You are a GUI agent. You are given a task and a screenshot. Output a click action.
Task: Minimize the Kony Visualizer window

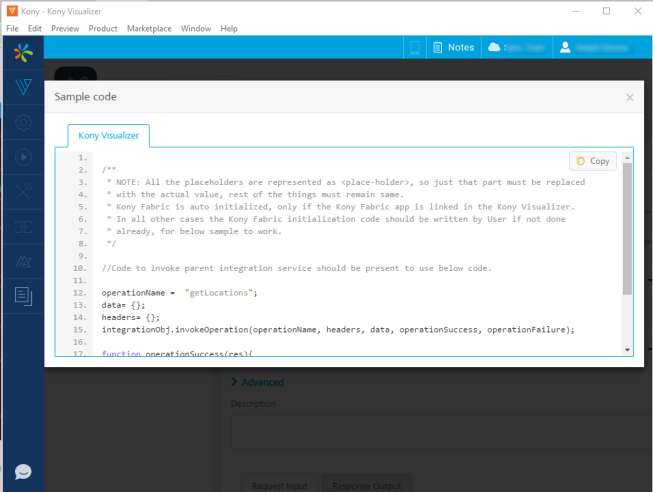click(x=576, y=11)
